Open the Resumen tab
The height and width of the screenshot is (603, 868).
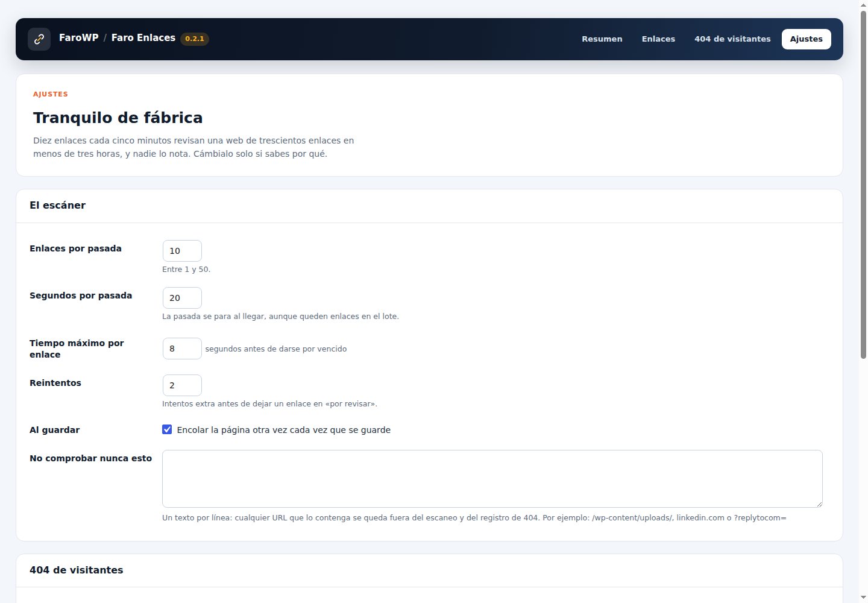coord(602,39)
